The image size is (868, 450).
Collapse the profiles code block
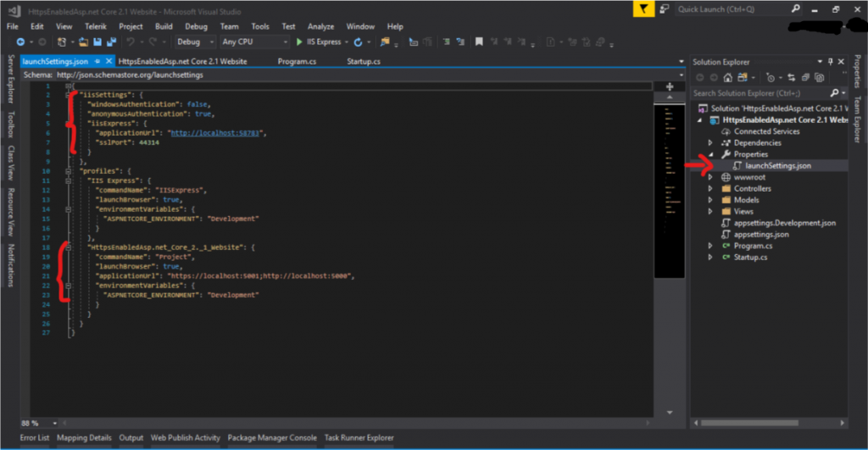tap(68, 171)
